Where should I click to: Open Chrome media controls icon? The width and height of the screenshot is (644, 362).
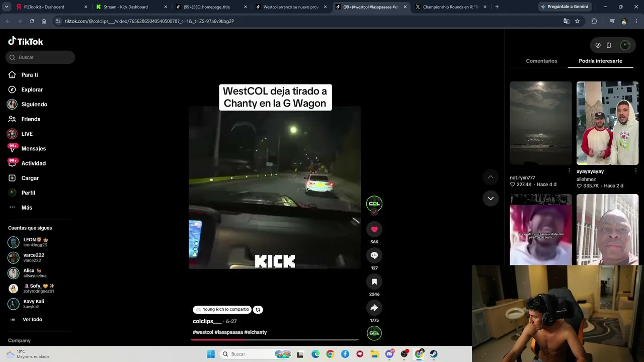612,21
